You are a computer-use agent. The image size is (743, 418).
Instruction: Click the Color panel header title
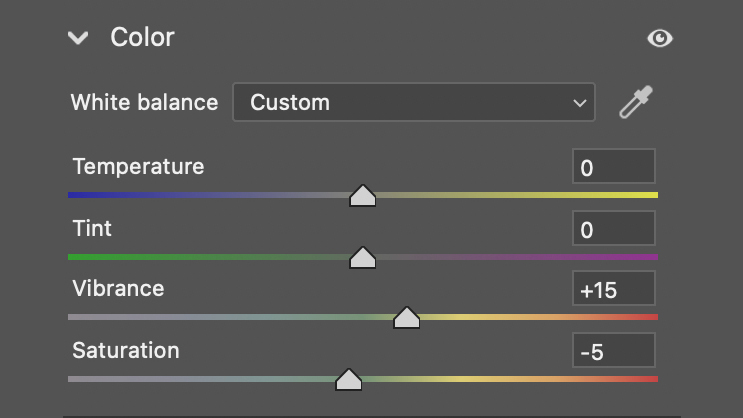tap(142, 37)
